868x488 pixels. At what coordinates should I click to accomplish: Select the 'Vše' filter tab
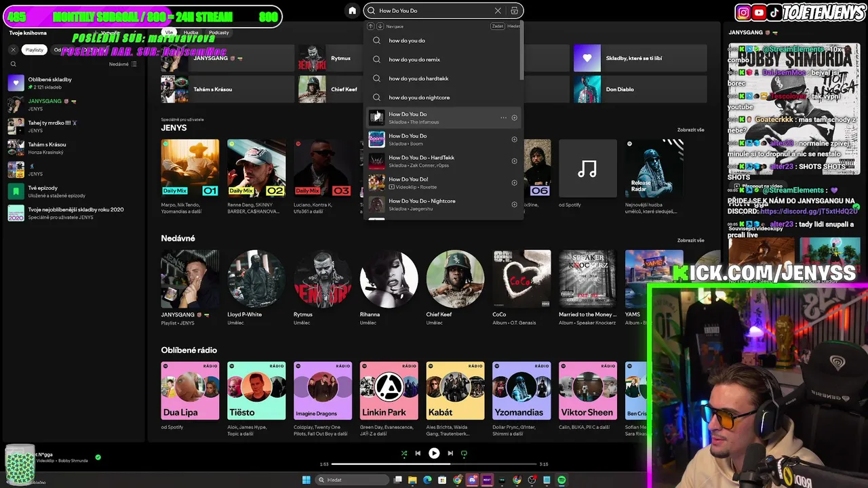[x=169, y=33]
